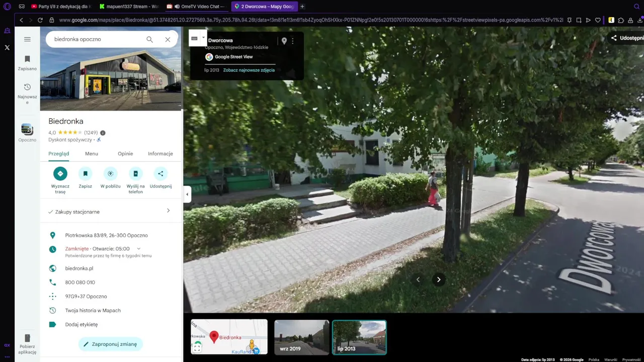Viewport: 644px width, 362px height.
Task: Switch to the Przegląd tab
Action: (59, 154)
